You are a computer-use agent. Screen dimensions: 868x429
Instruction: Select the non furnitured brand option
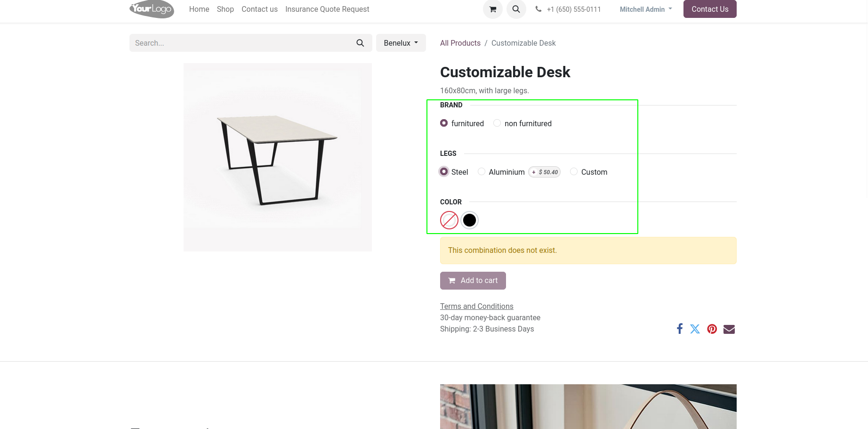coord(497,123)
